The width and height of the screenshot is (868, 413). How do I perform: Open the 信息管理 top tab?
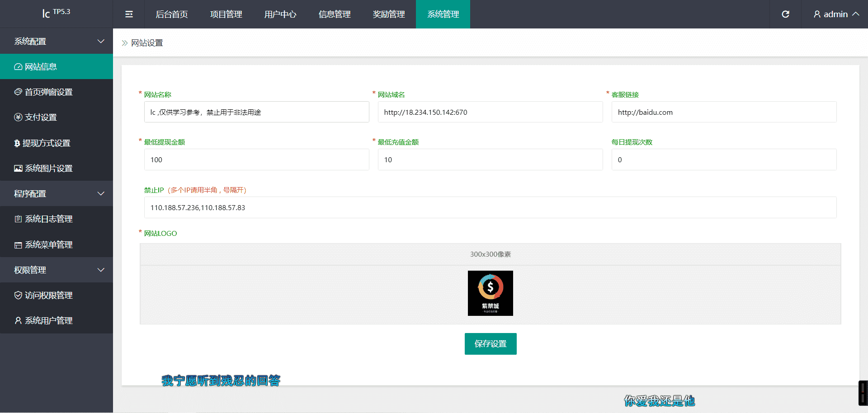(335, 14)
